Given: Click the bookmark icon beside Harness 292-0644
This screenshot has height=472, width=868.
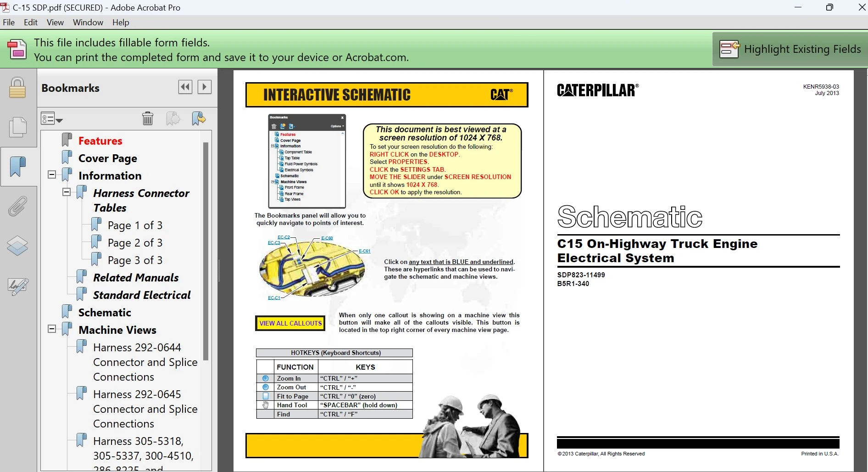Looking at the screenshot, I should (82, 346).
